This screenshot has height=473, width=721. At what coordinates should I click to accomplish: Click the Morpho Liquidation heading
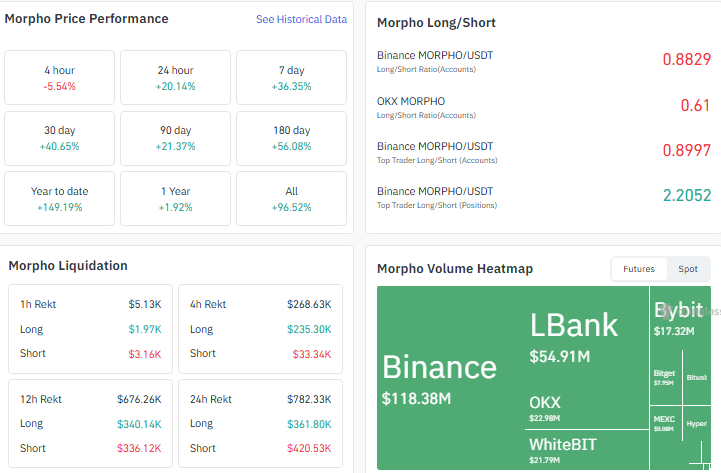(x=68, y=266)
